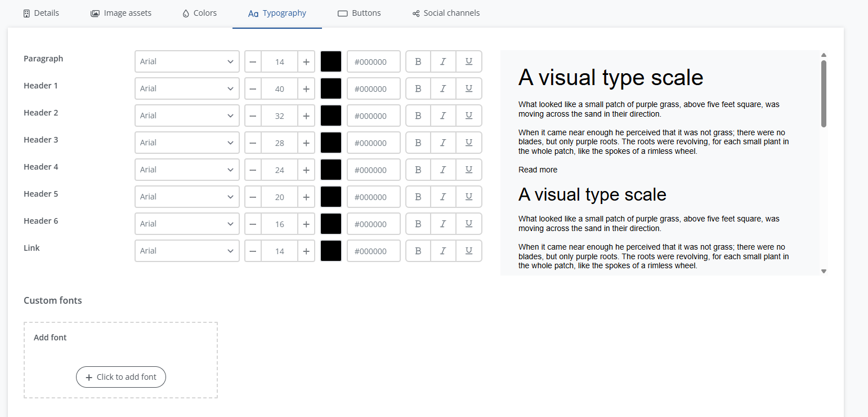Increase Link font size with plus icon
The height and width of the screenshot is (417, 868).
pos(306,251)
